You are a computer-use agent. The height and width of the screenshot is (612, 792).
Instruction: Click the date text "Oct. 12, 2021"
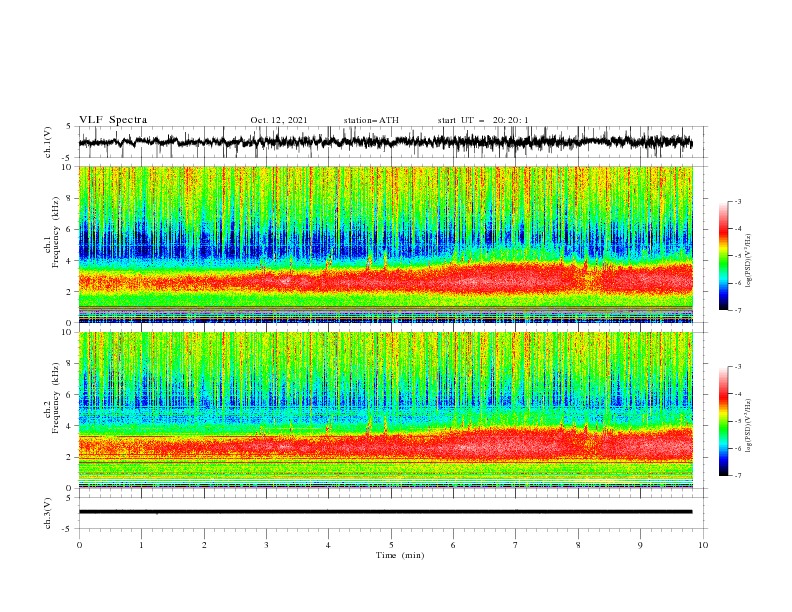(279, 120)
